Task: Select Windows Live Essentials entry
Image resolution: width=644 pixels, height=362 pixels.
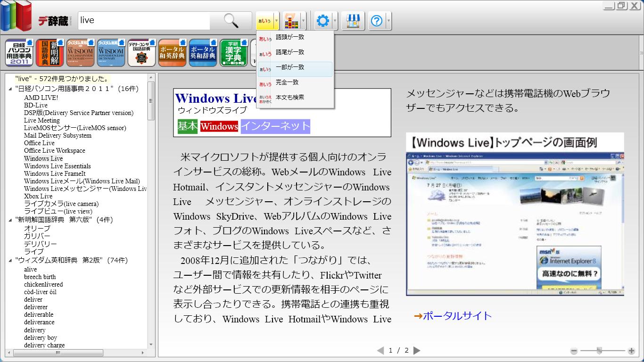Action: point(58,166)
